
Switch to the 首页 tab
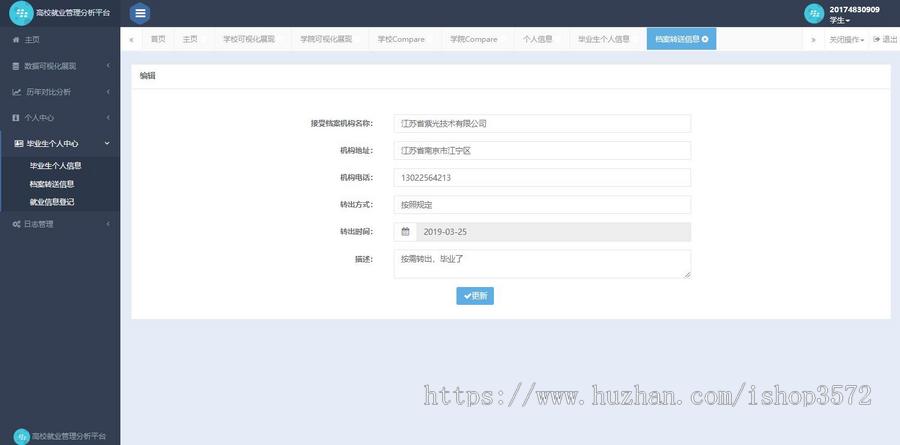(x=158, y=39)
